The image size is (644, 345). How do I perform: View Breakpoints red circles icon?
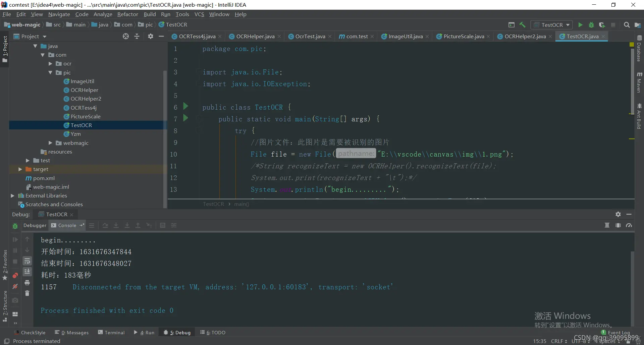[x=15, y=276]
